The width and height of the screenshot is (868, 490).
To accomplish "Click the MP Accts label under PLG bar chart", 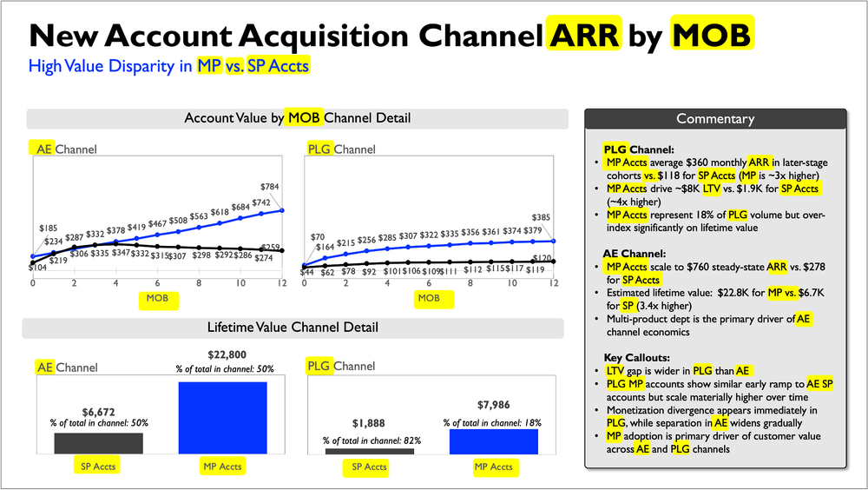I will (x=493, y=467).
